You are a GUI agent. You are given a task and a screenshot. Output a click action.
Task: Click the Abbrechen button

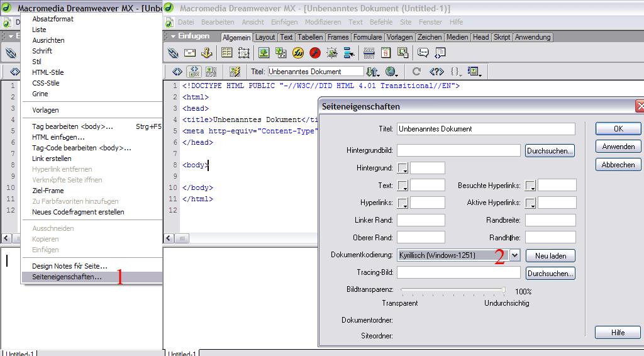point(618,165)
